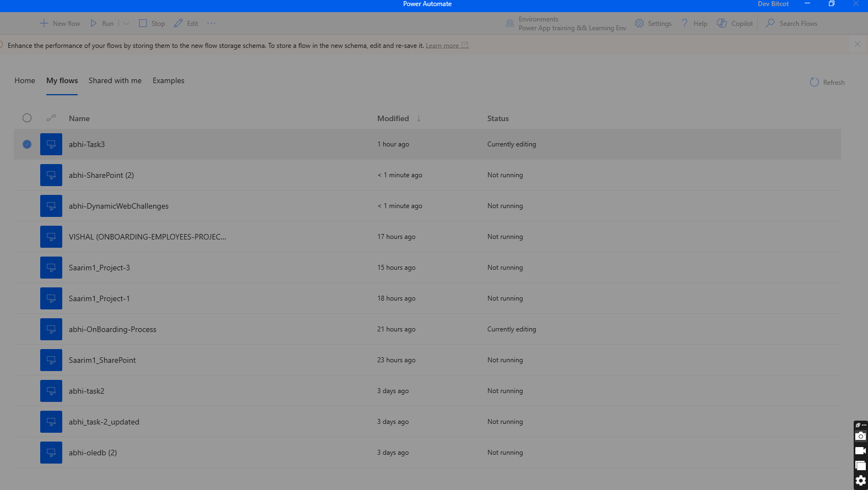Open the Copilot panel
Screen dimensions: 868x490
point(735,23)
